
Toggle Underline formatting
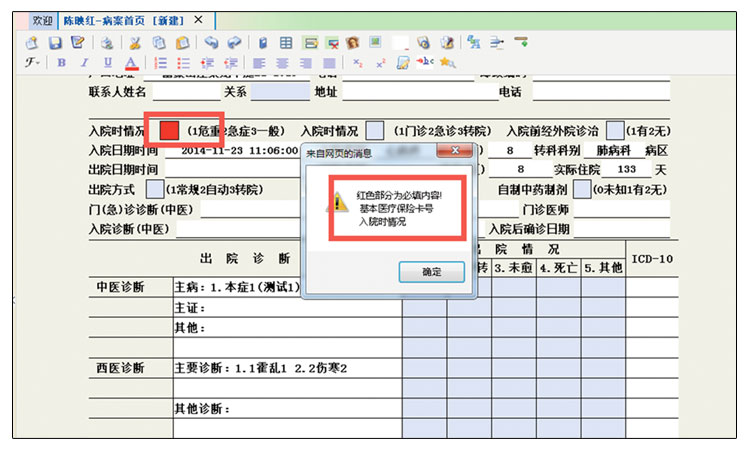pos(108,63)
